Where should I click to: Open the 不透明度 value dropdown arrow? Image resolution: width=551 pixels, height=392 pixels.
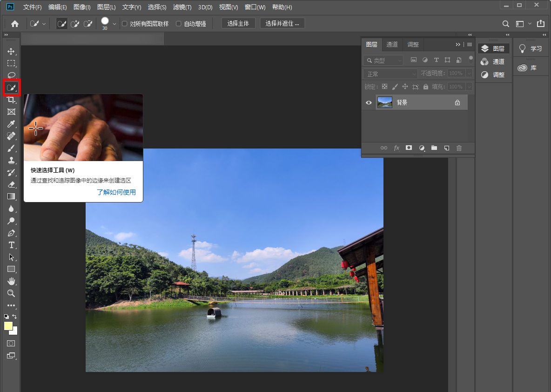point(469,73)
